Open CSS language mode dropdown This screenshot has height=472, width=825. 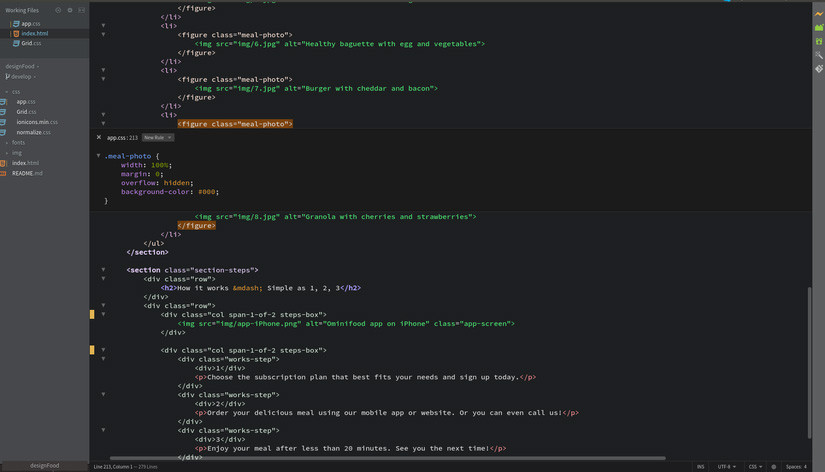tap(756, 467)
